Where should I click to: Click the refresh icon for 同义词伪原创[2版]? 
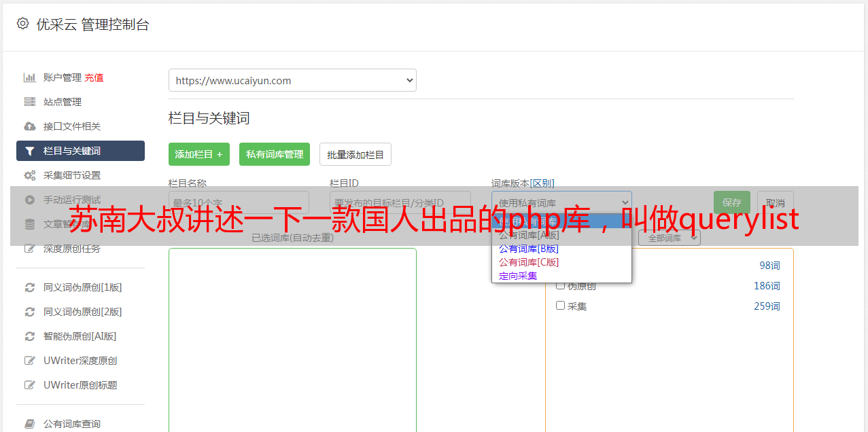[x=29, y=312]
